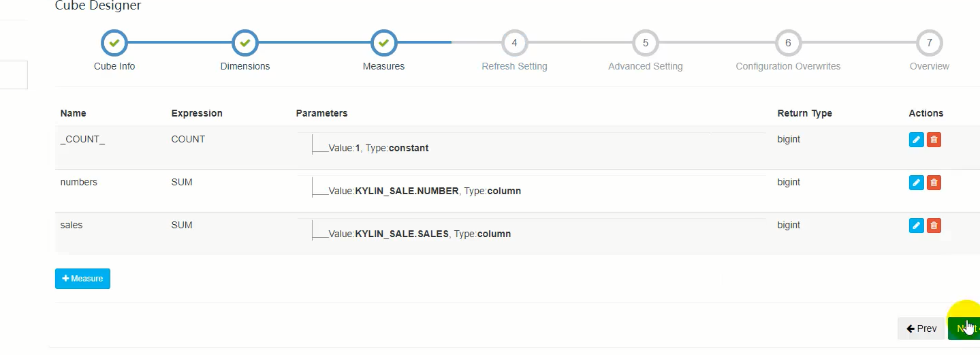Jump to step 5 Advanced Setting
Viewport: 980px width, 355px height.
coord(645,43)
